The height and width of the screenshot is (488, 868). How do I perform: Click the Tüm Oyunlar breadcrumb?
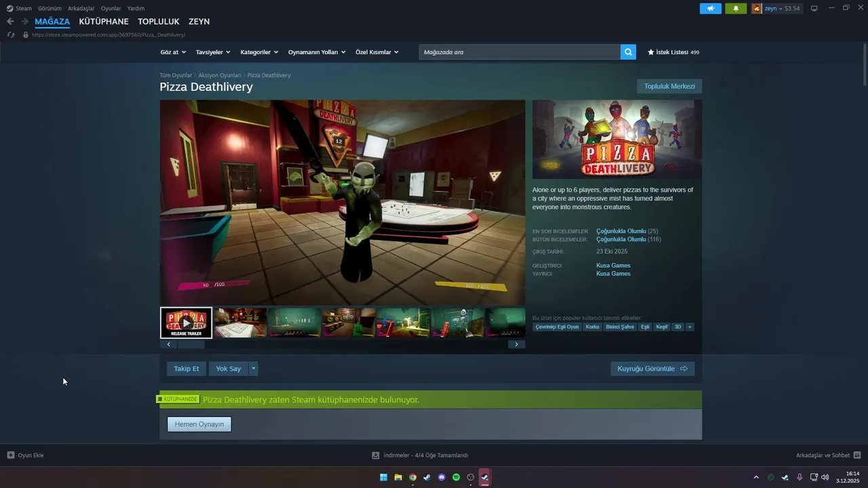pos(176,75)
